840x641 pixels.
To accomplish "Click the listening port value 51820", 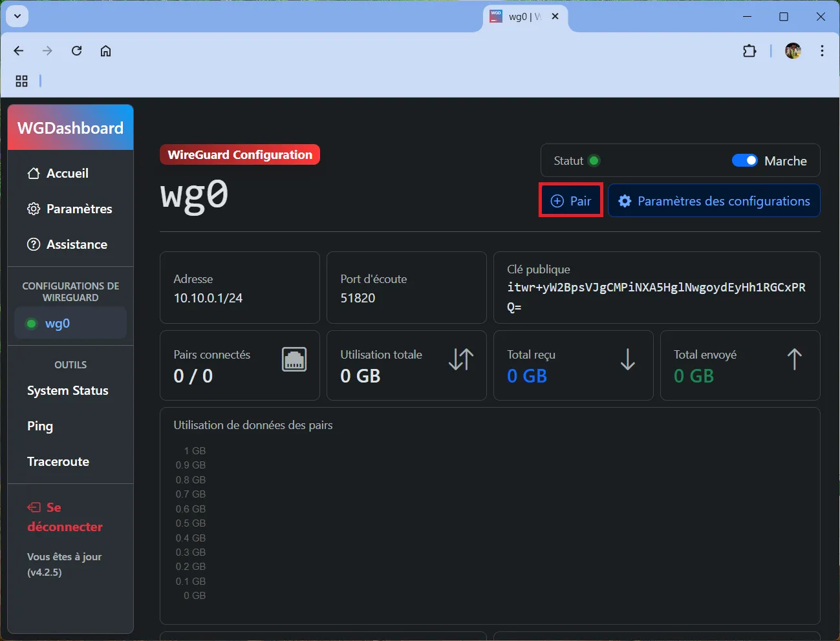I will coord(358,298).
